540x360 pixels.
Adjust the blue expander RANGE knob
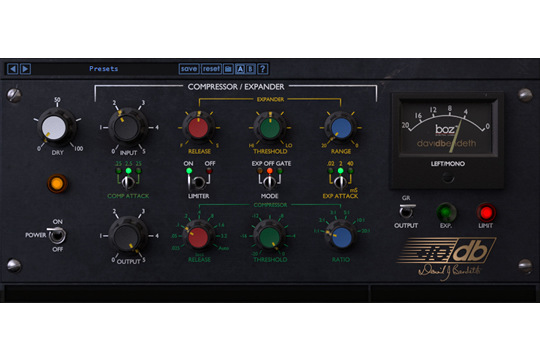click(x=341, y=127)
